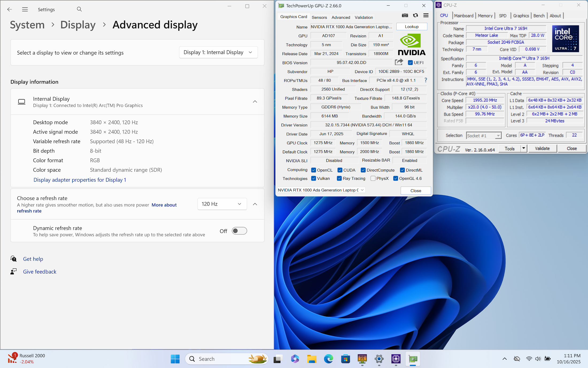Open GPU selection dropdown in GPU-Z

[321, 190]
